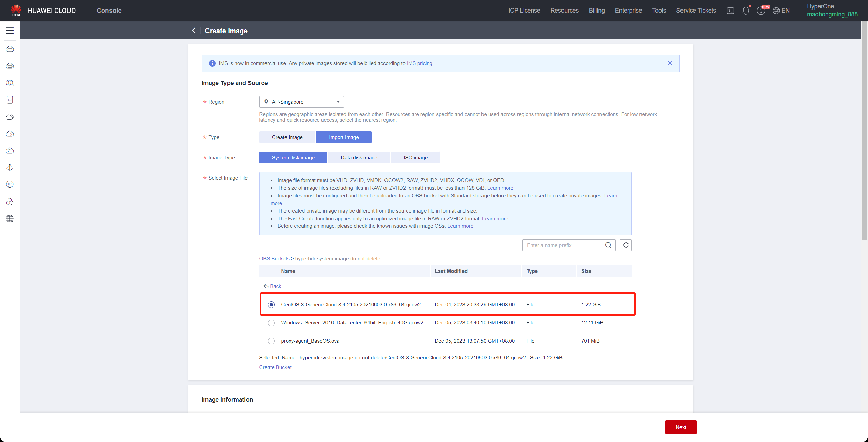Viewport: 868px width, 442px height.
Task: Dismiss the IMS pricing notice
Action: tap(670, 63)
